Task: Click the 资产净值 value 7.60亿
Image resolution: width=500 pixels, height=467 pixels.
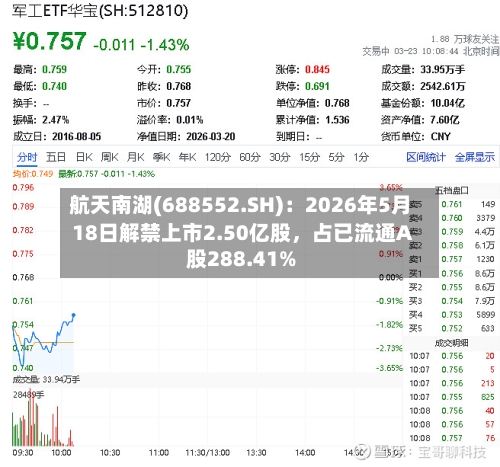Action: (445, 120)
